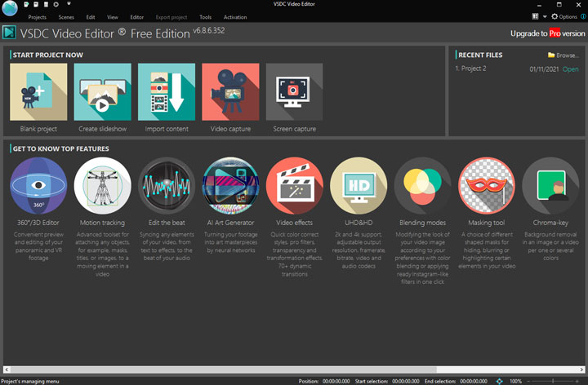588x385 pixels.
Task: Click the Edit the beat feature icon
Action: tap(167, 186)
